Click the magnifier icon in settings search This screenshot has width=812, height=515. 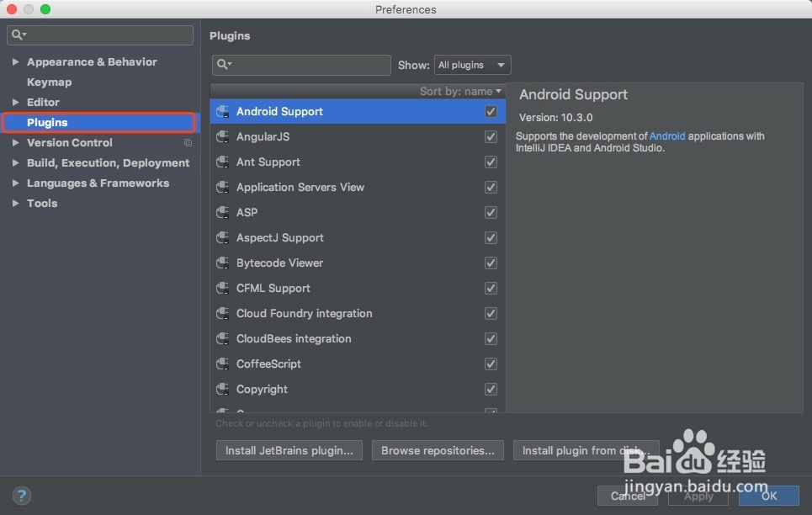pyautogui.click(x=19, y=35)
